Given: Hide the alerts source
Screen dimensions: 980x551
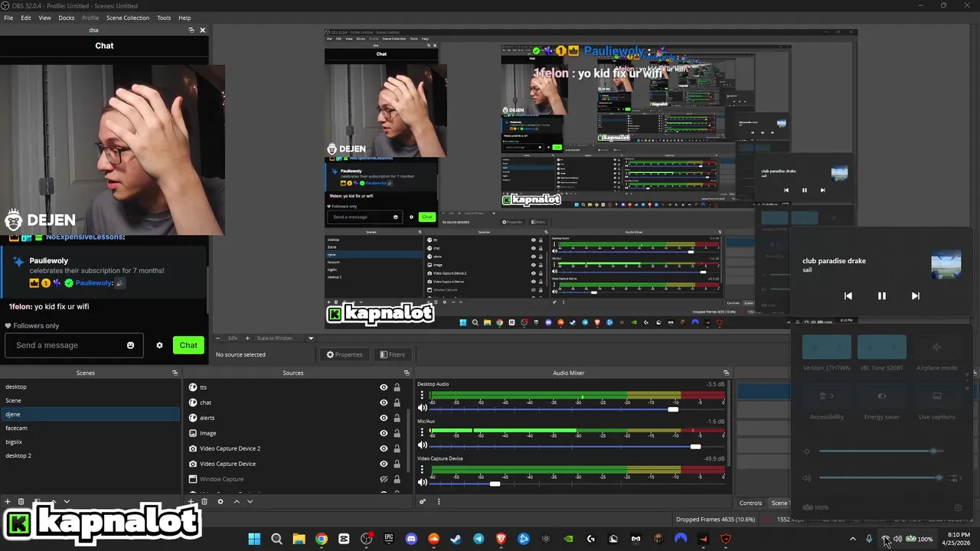Looking at the screenshot, I should [384, 418].
